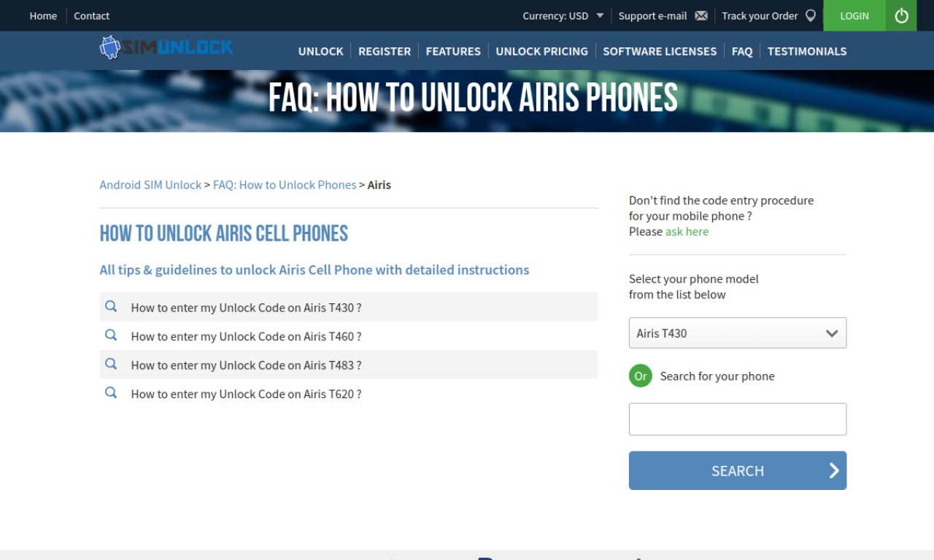Click Track your Order link
The width and height of the screenshot is (934, 560).
pos(760,15)
